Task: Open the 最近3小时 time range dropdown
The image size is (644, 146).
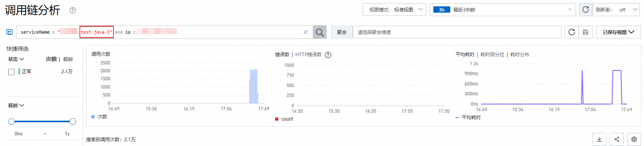Action: [x=503, y=9]
